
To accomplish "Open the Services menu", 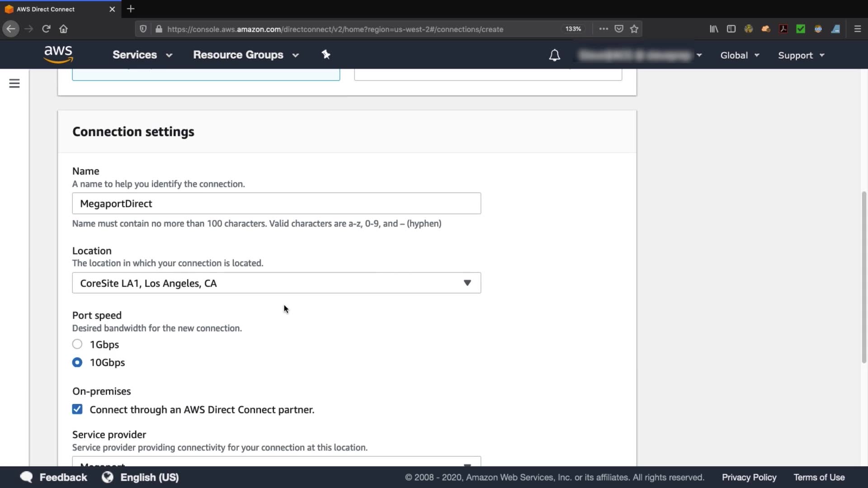I will click(x=142, y=55).
